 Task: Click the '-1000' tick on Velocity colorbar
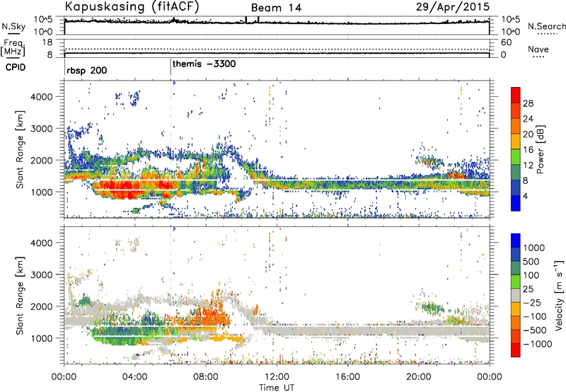point(538,344)
